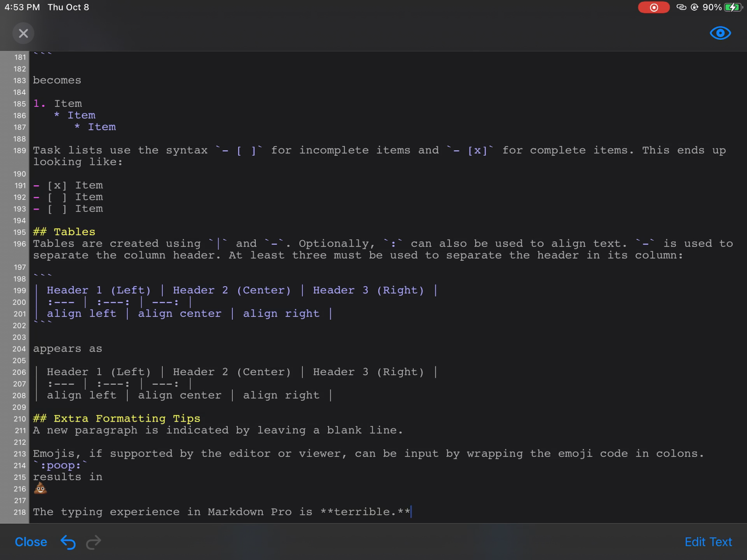The width and height of the screenshot is (747, 560).
Task: Tap the personal hotspot link icon
Action: tap(681, 7)
